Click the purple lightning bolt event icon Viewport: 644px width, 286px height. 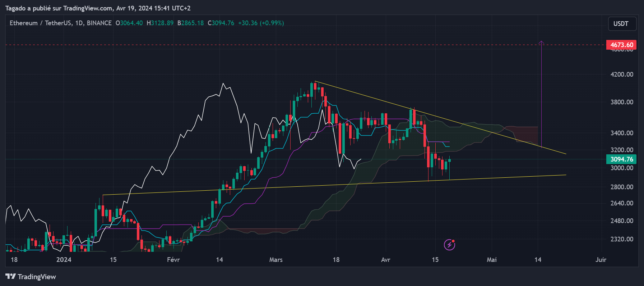pyautogui.click(x=450, y=245)
